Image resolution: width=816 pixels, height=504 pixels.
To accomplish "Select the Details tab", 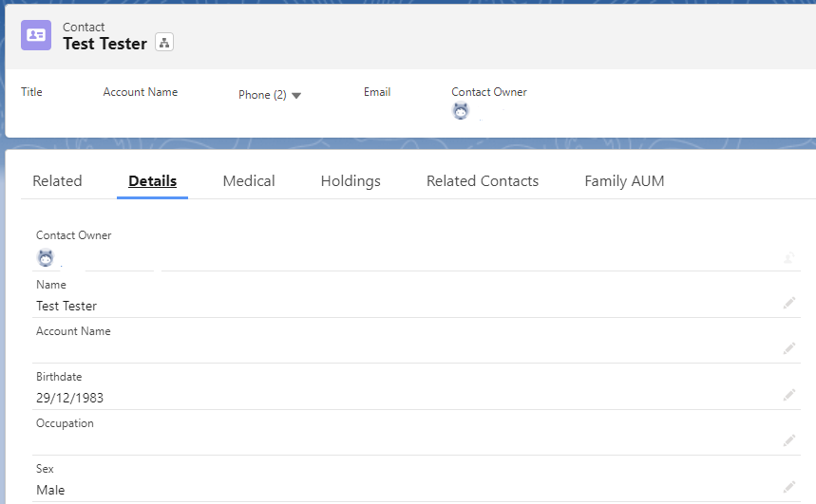I will pos(152,181).
